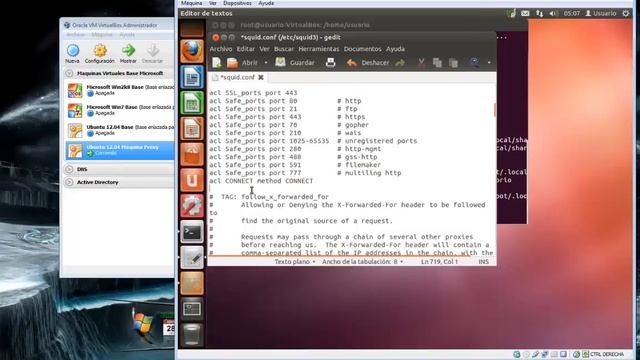Switch to Terminal in the launcher
Screen dimensions: 640x360
coord(192,231)
